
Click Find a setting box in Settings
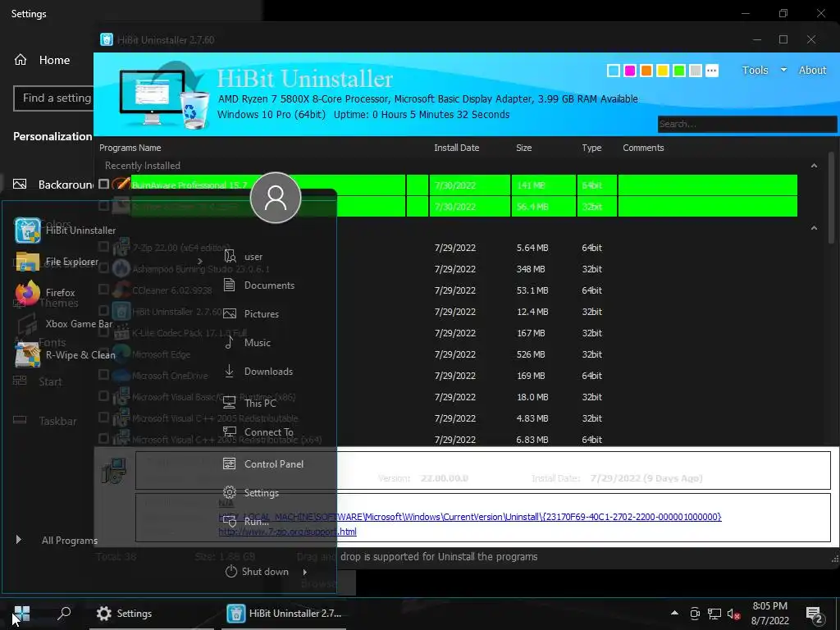click(x=52, y=98)
